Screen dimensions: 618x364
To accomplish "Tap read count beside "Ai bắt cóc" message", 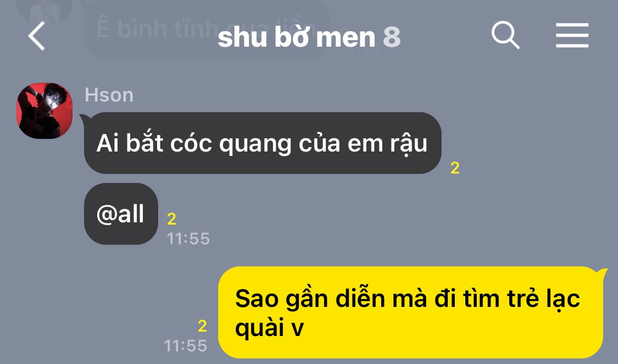I will [455, 168].
